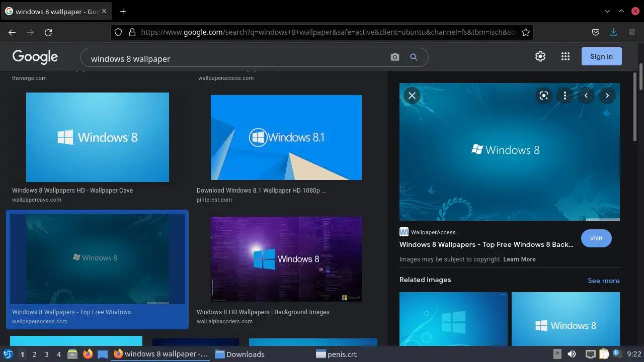Click the Google logo
The image size is (644, 362).
point(35,57)
